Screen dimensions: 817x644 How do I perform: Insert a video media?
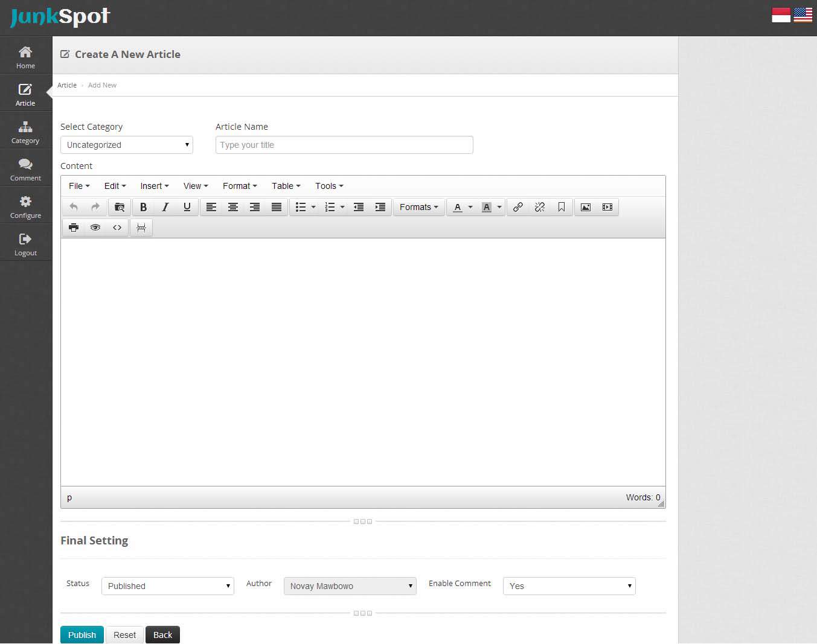pyautogui.click(x=607, y=207)
